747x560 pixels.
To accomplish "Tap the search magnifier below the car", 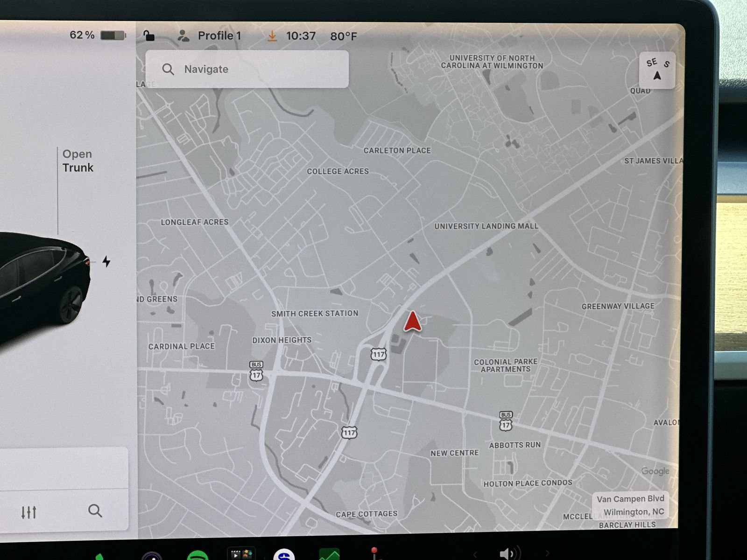I will click(95, 511).
